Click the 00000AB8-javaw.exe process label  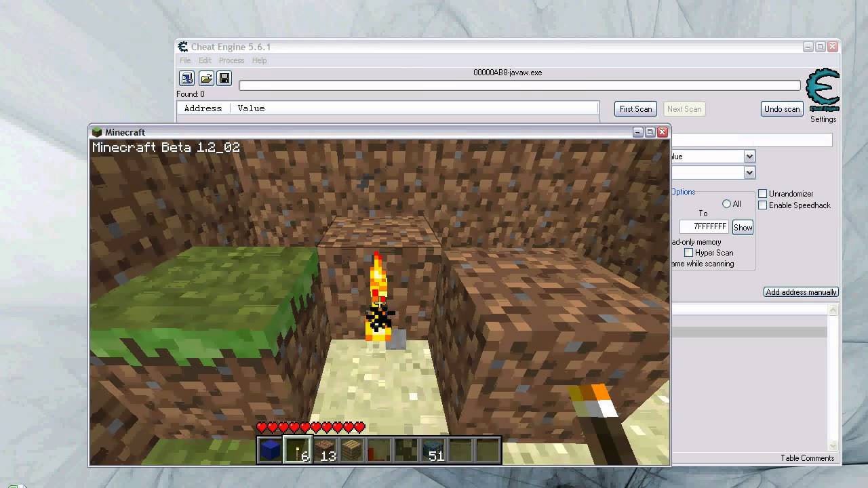click(507, 73)
